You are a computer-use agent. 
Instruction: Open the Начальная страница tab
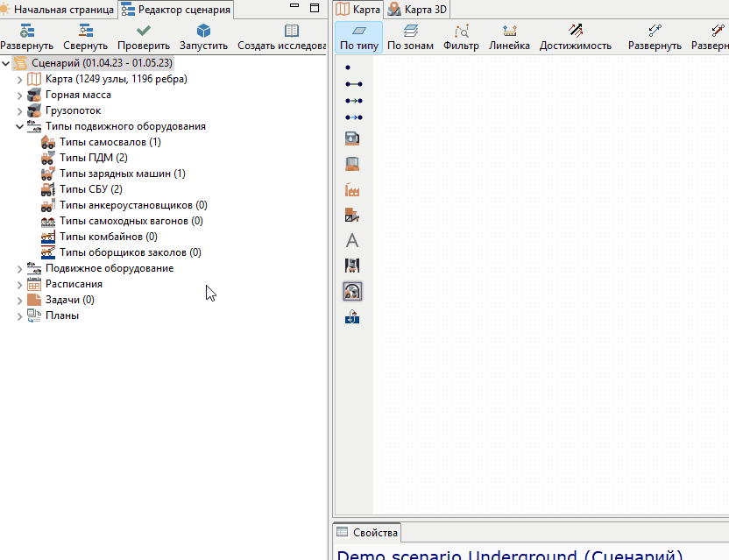coord(57,10)
